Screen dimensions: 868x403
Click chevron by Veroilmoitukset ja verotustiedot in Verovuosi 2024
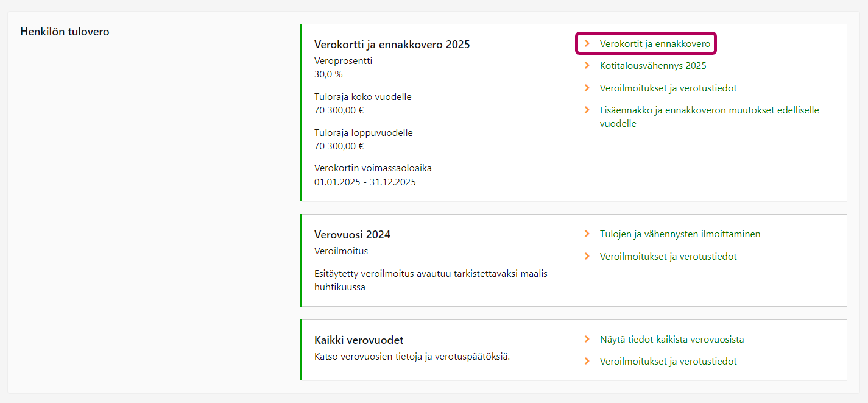tap(587, 257)
